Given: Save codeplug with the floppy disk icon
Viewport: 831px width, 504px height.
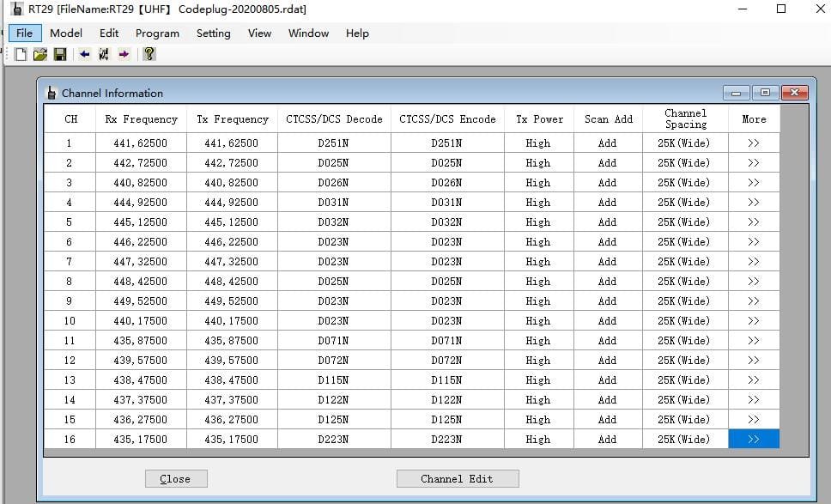Looking at the screenshot, I should 60,54.
